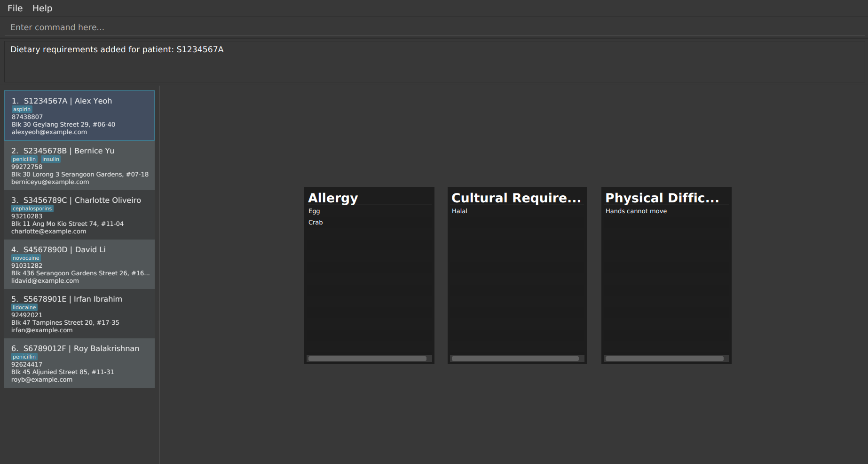The height and width of the screenshot is (464, 868).
Task: Click phone number 92624417
Action: (x=27, y=364)
